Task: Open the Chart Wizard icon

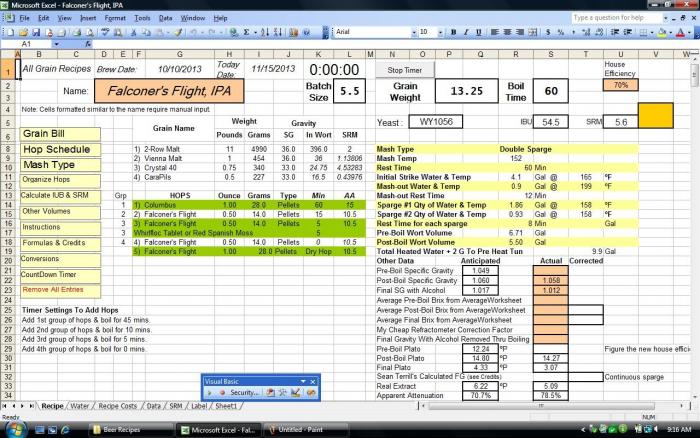Action: tap(293, 32)
